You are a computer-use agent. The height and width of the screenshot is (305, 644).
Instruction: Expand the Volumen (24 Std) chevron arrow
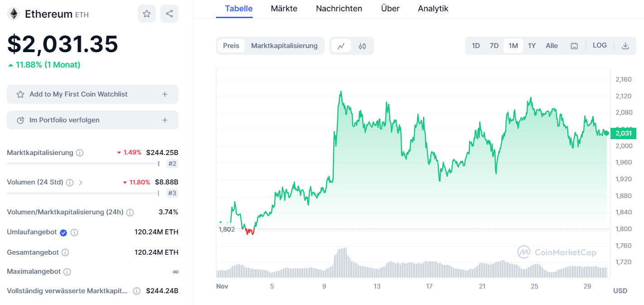pyautogui.click(x=81, y=183)
